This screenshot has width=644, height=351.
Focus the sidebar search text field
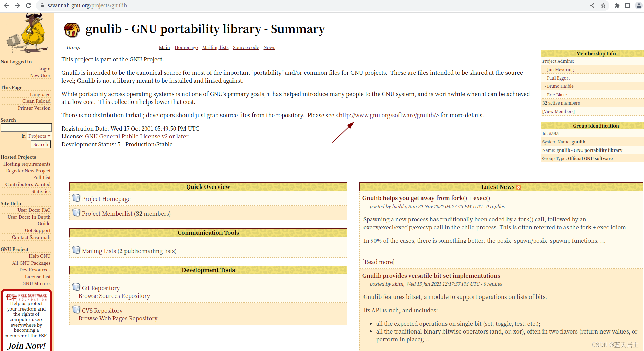click(x=26, y=128)
